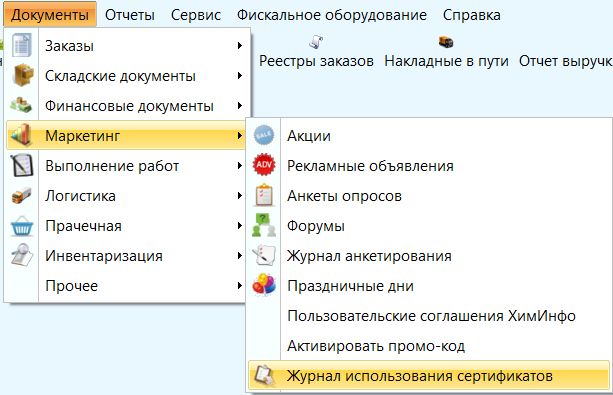Select the Маркетинг label
This screenshot has width=613, height=395.
pos(82,136)
